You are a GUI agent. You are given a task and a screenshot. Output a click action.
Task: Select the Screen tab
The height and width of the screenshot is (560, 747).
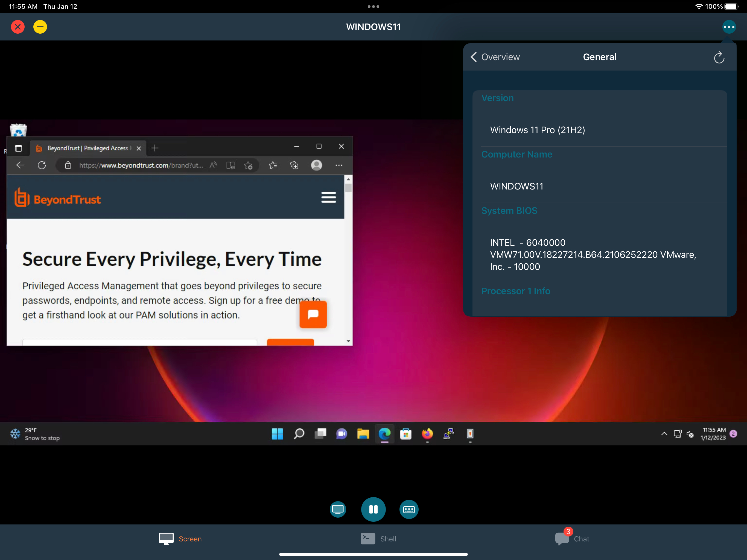point(180,539)
